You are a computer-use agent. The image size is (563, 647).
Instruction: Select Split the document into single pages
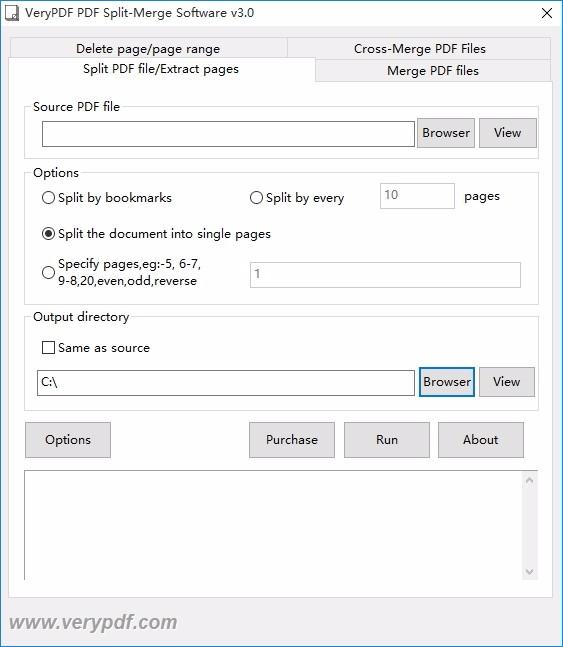click(156, 234)
